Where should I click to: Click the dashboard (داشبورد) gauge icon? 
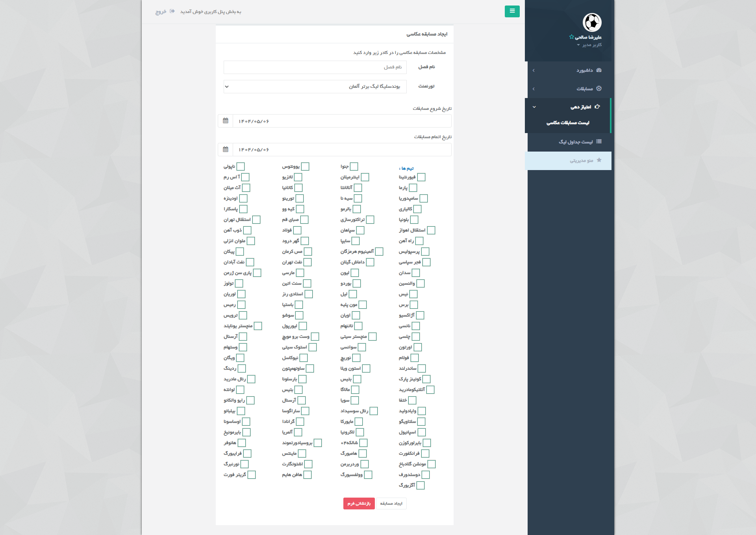[599, 70]
